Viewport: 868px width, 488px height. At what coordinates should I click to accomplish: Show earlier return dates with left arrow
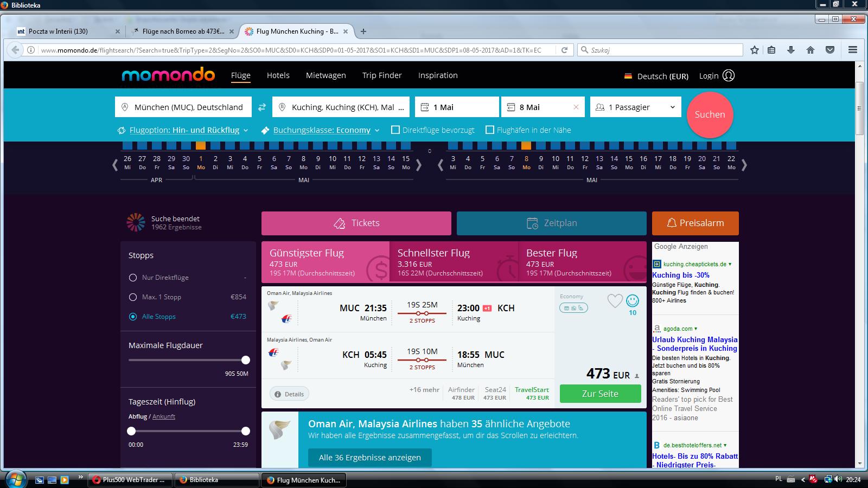click(441, 165)
